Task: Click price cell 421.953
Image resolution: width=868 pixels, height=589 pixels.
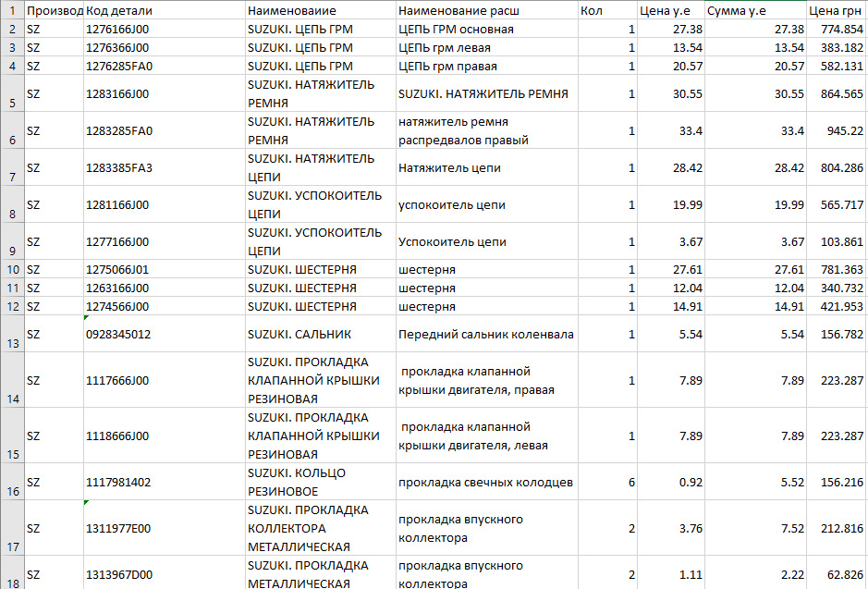Action: (837, 306)
